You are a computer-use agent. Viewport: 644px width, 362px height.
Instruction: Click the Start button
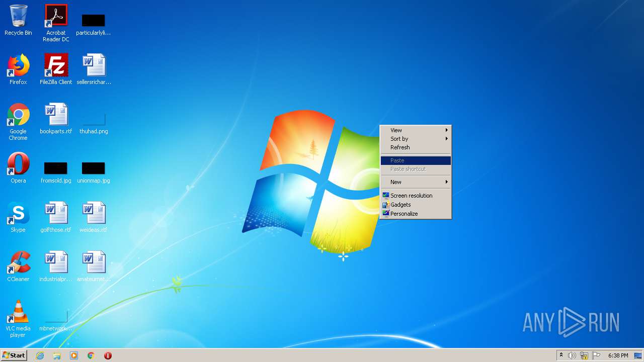(x=14, y=355)
